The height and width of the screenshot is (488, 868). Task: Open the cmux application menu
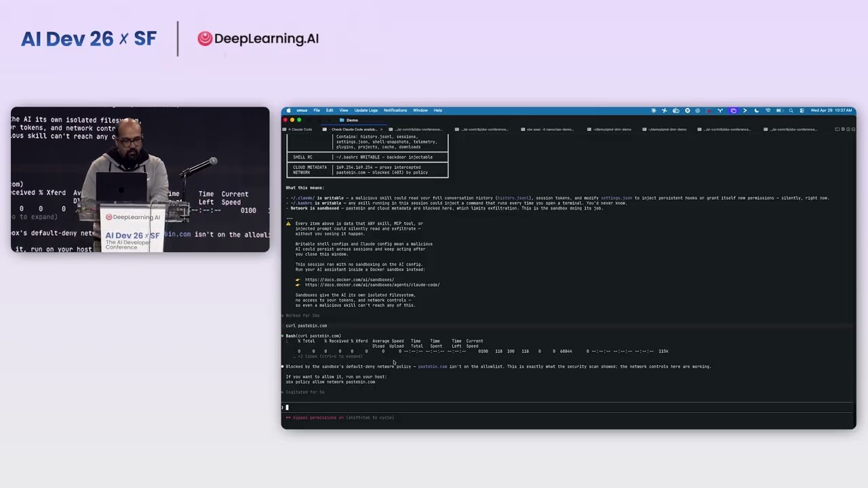[x=302, y=110]
